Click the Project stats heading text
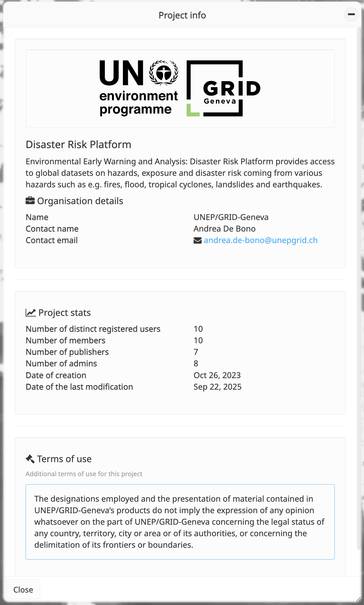The width and height of the screenshot is (364, 605). (x=64, y=313)
